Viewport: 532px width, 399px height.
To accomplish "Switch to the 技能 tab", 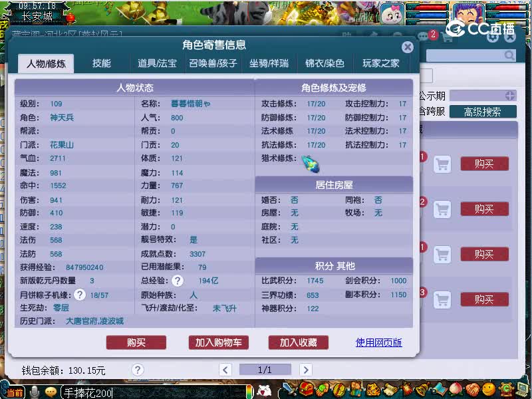I will point(102,63).
